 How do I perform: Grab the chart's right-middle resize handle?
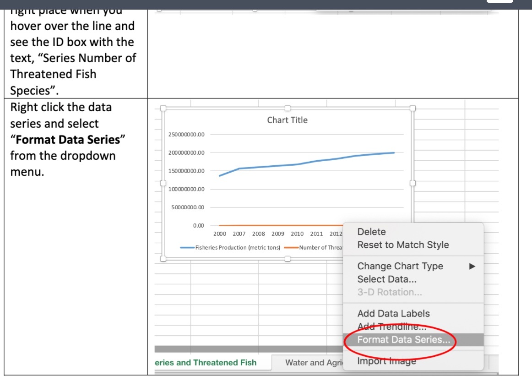pyautogui.click(x=413, y=183)
